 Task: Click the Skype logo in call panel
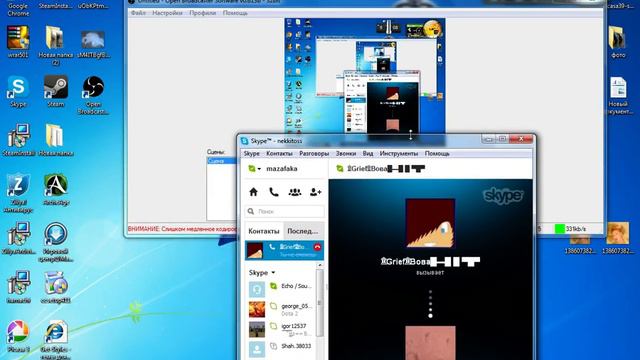tap(503, 196)
